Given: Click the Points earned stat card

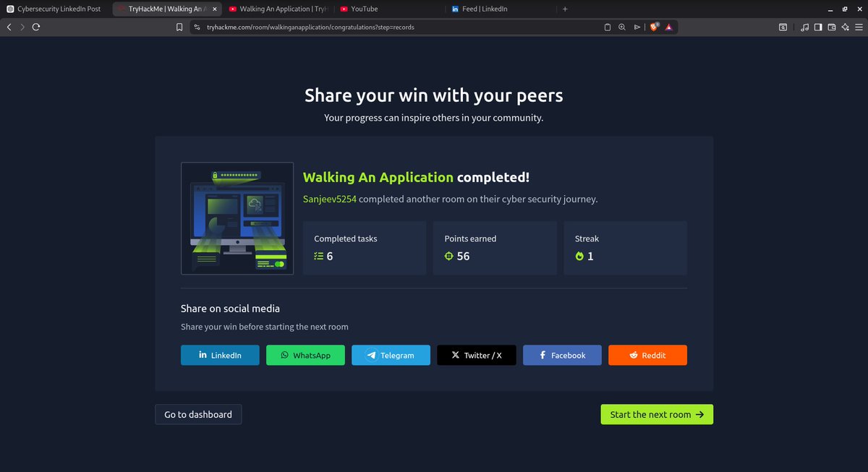Looking at the screenshot, I should (495, 248).
